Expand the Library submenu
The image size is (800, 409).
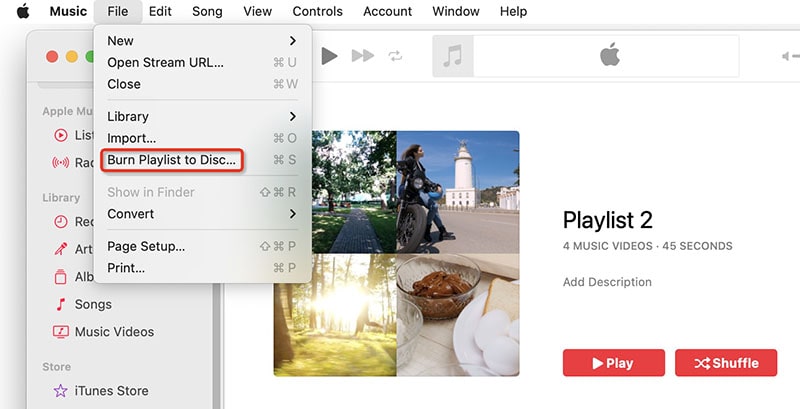(x=203, y=117)
